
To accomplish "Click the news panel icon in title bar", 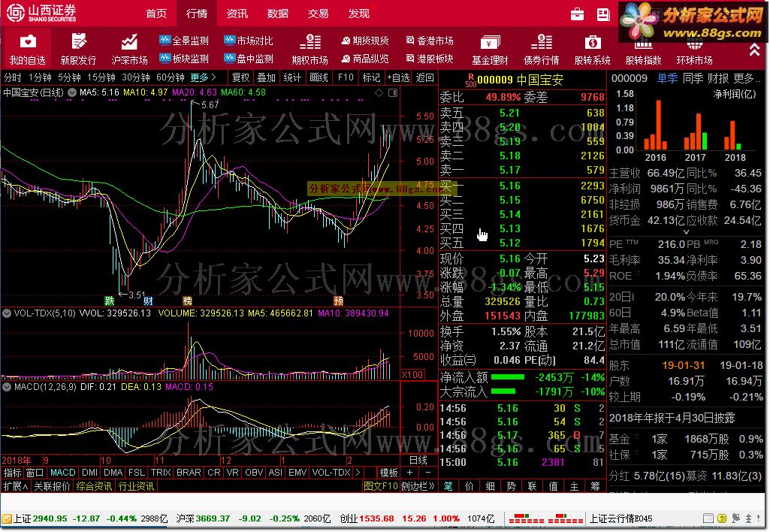I will (603, 14).
